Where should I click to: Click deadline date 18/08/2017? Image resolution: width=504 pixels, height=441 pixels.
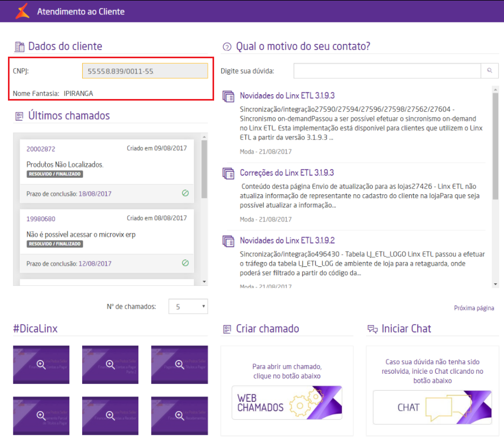[x=95, y=194]
